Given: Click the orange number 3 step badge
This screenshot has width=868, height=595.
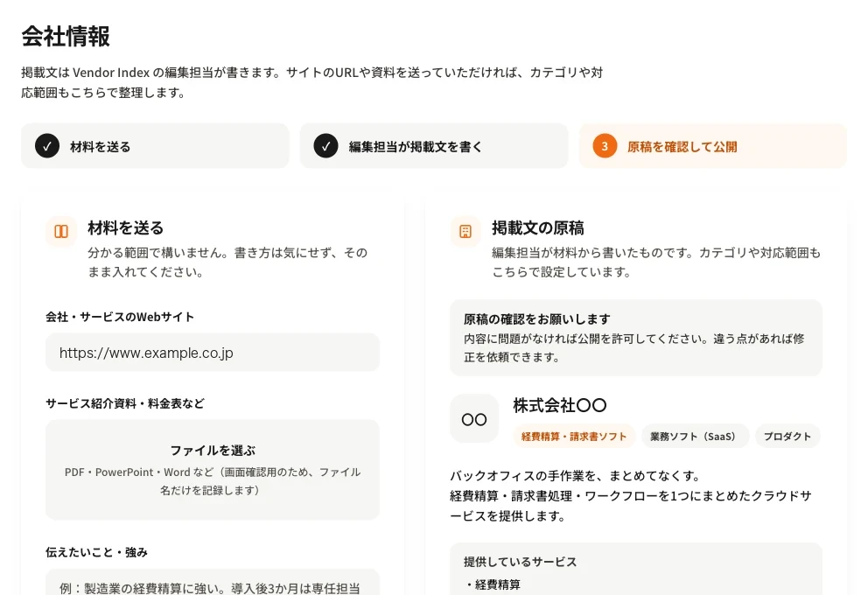Looking at the screenshot, I should (605, 146).
